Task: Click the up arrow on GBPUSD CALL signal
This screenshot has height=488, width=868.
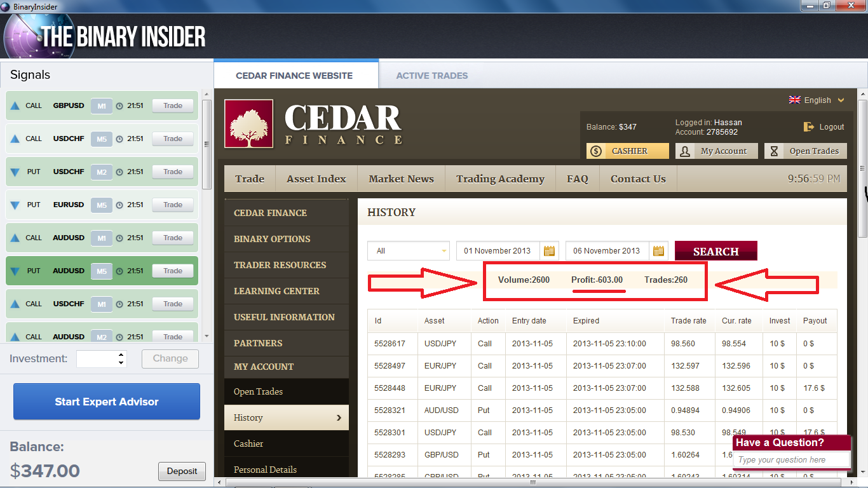Action: point(15,106)
